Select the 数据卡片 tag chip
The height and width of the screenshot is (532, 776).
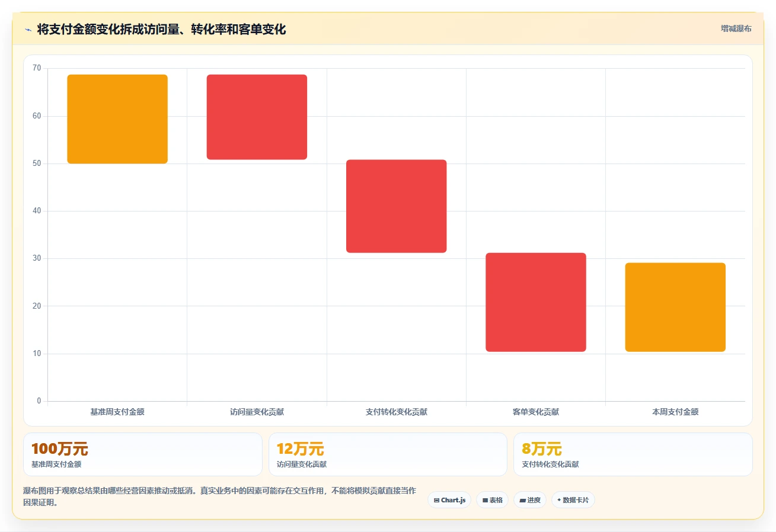[573, 500]
